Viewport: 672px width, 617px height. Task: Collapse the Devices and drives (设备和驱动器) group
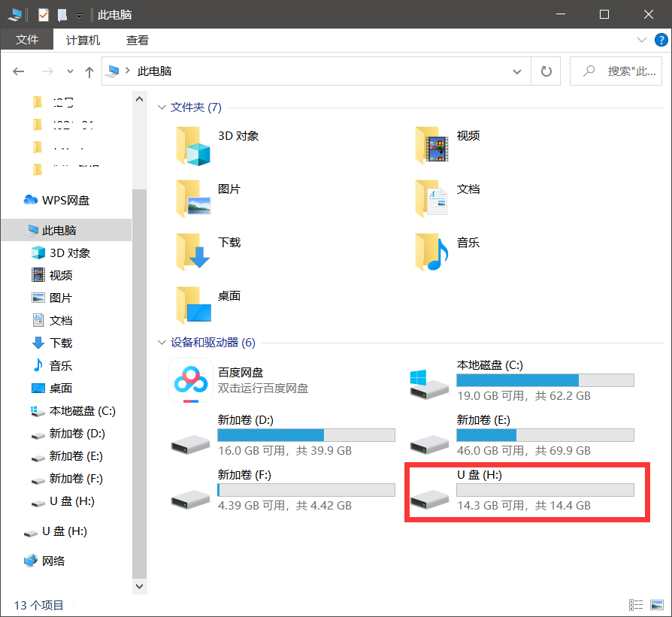point(162,343)
